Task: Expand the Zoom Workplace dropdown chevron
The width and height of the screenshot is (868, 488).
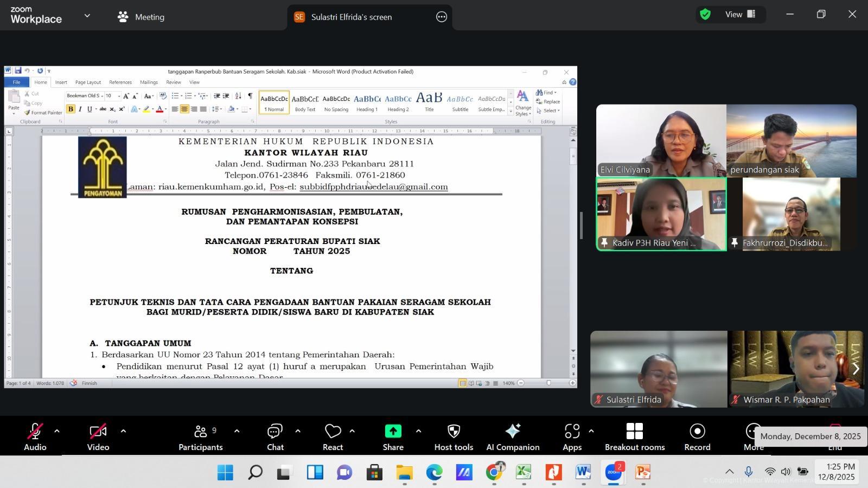Action: 87,16
